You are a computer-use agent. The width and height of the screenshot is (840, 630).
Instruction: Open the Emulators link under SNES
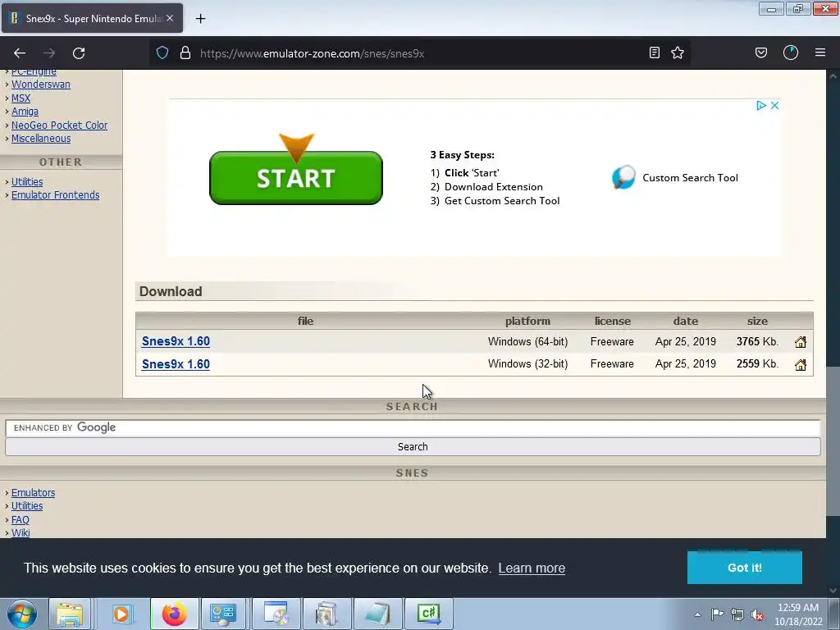click(x=33, y=493)
